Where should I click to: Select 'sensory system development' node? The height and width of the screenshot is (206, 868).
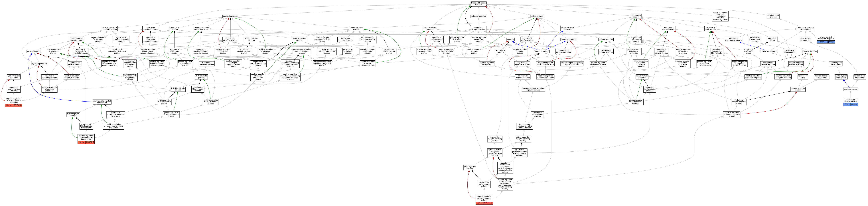click(x=836, y=64)
